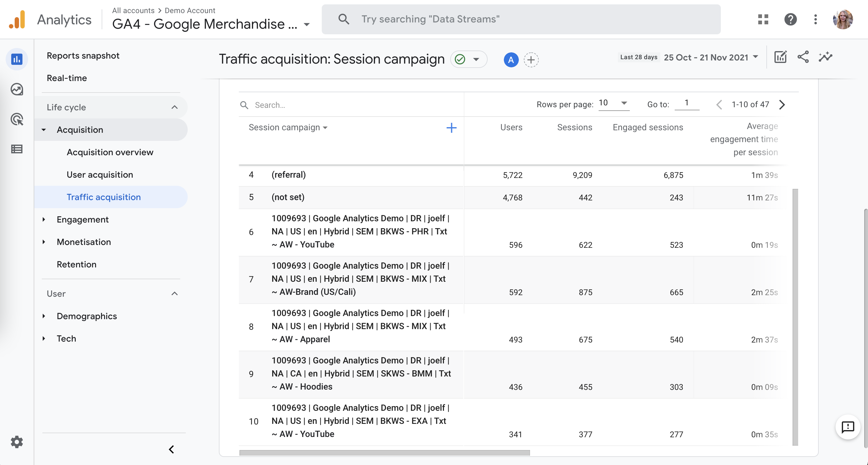Sort by the Sessions column header
868x465 pixels.
(x=574, y=127)
